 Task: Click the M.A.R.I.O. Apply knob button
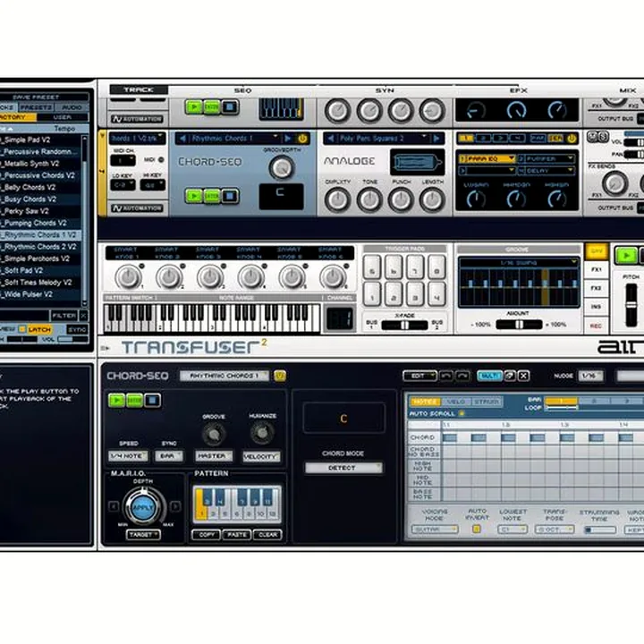click(x=143, y=508)
